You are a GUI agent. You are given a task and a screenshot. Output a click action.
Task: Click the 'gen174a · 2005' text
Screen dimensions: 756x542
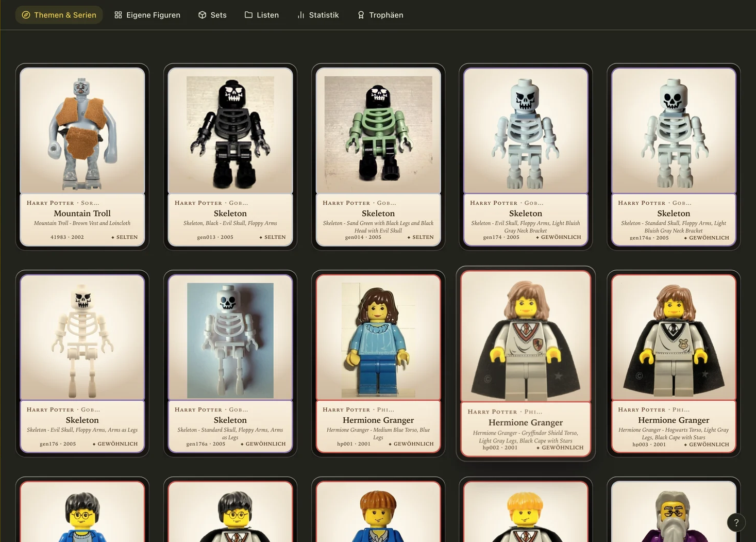tap(649, 238)
